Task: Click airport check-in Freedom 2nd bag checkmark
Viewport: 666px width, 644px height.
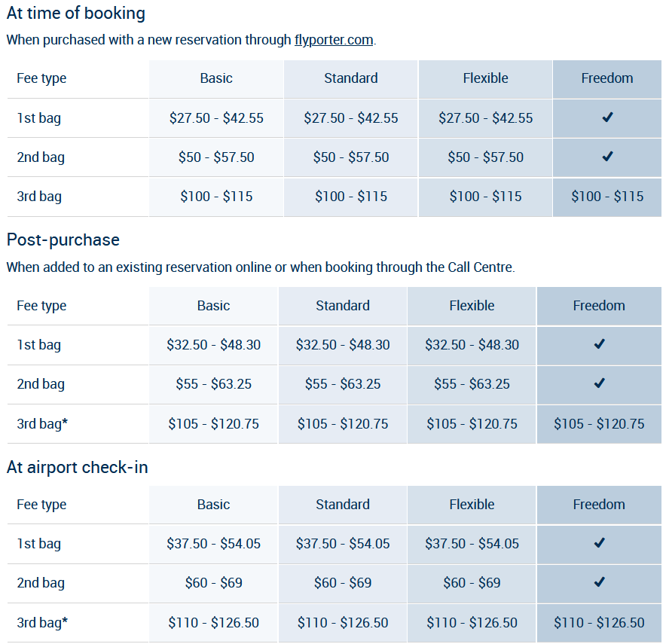Action: [x=599, y=582]
